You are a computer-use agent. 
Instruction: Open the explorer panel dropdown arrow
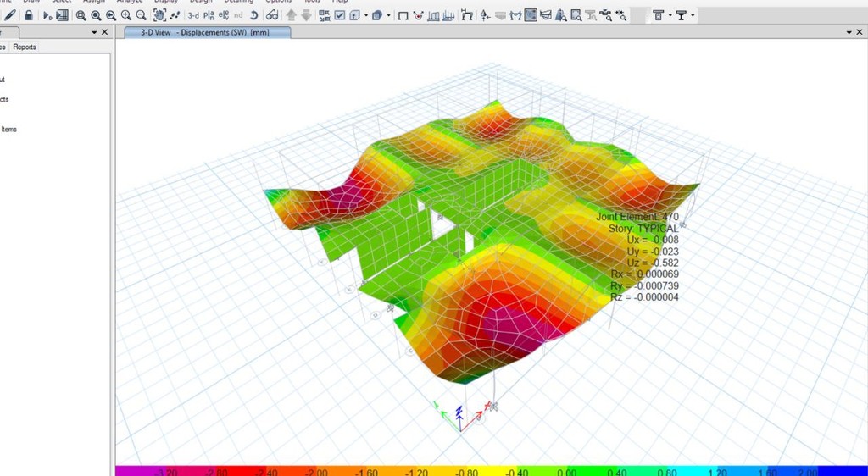pos(94,33)
